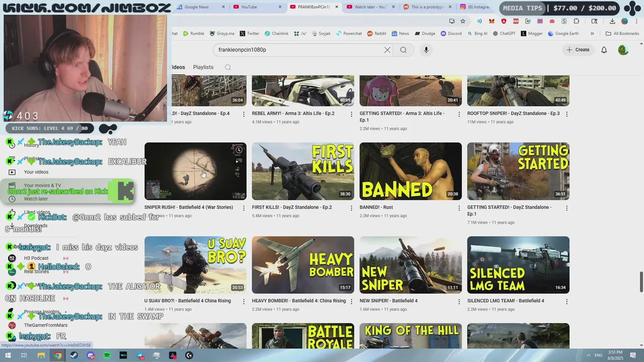The width and height of the screenshot is (644, 362).
Task: Play the BANNED Rust thumbnail
Action: 411,171
